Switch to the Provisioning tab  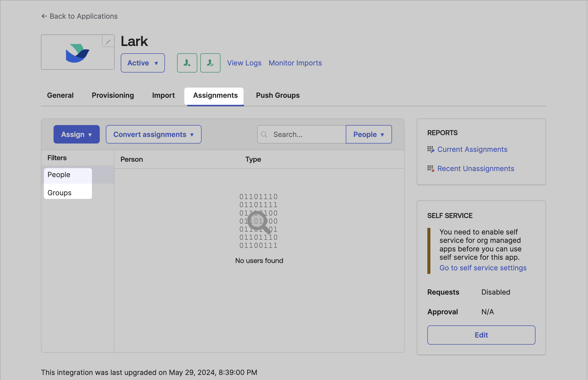tap(113, 95)
